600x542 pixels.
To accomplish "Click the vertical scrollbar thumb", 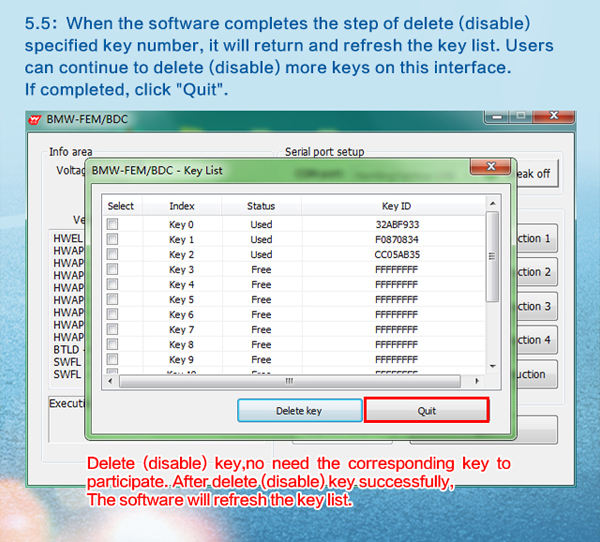I will [492, 256].
